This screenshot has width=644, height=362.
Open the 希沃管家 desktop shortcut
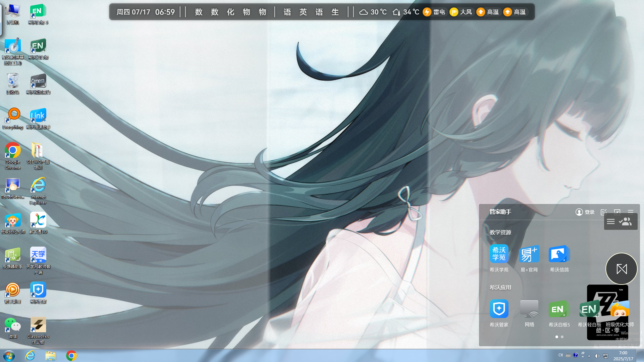point(38,293)
